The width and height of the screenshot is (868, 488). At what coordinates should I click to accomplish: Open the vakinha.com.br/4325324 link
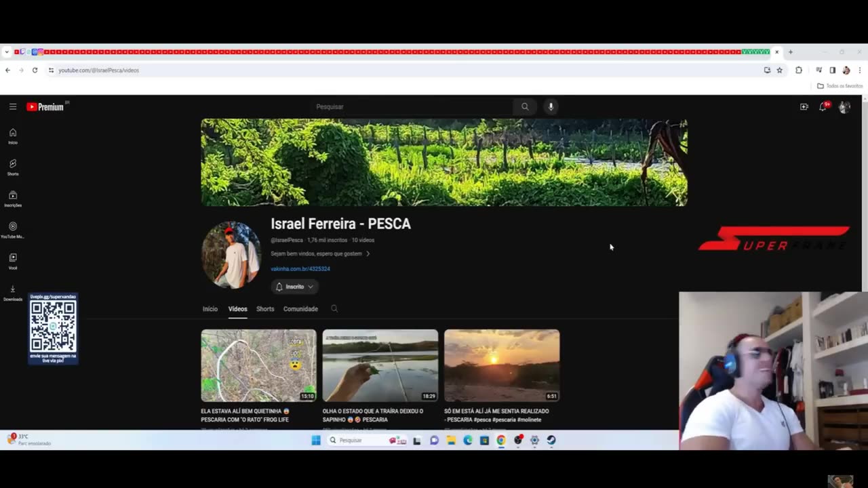(300, 269)
